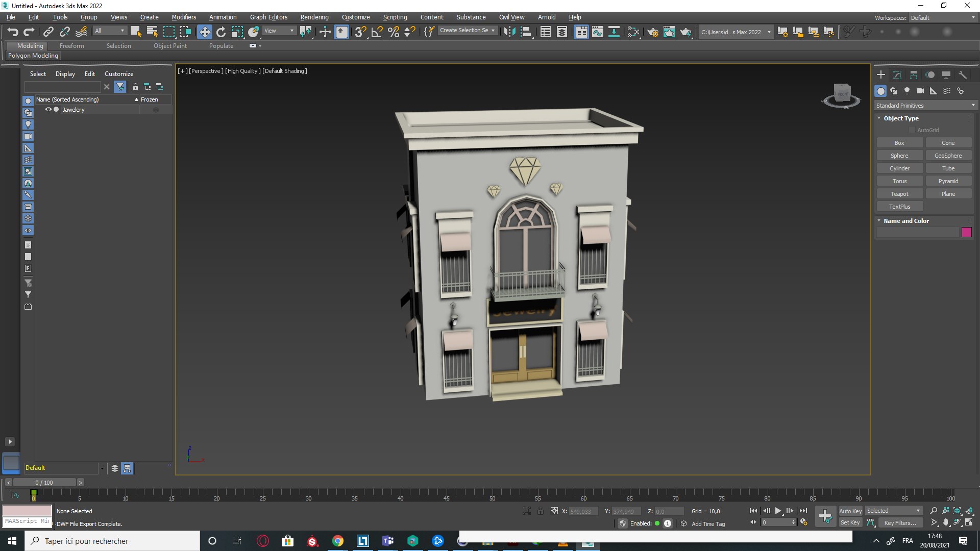980x551 pixels.
Task: Click the Undo arrow icon
Action: click(13, 32)
